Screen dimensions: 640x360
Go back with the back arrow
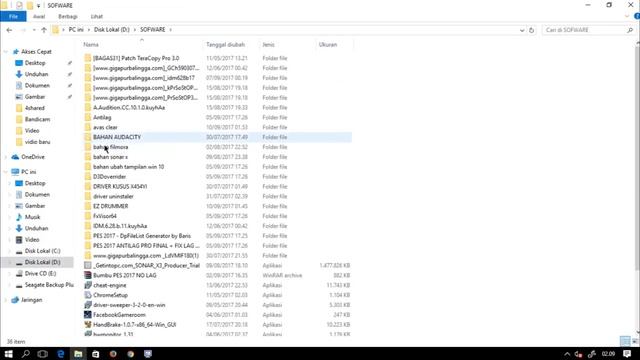click(x=9, y=30)
